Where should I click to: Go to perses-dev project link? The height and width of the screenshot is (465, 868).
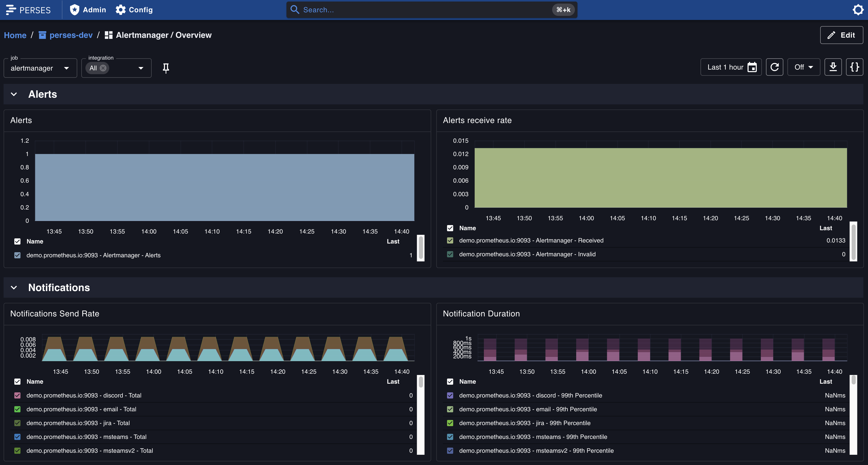(x=71, y=35)
